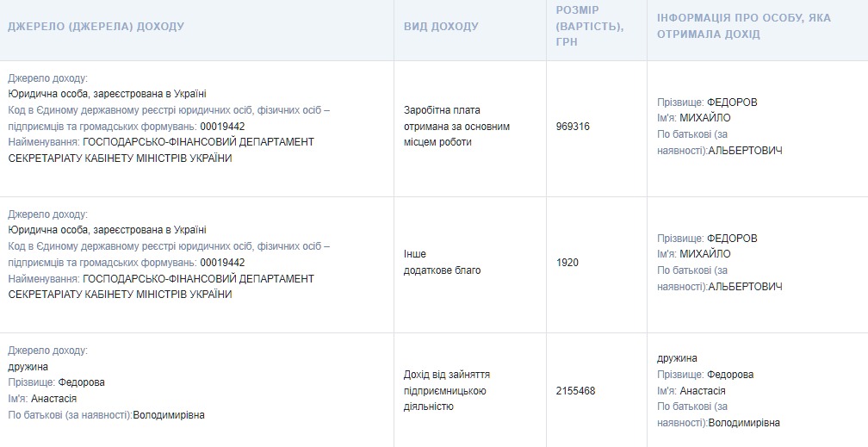Click surname "Федоров" in the salary row
Viewport: 868px width, 447px height.
point(732,102)
